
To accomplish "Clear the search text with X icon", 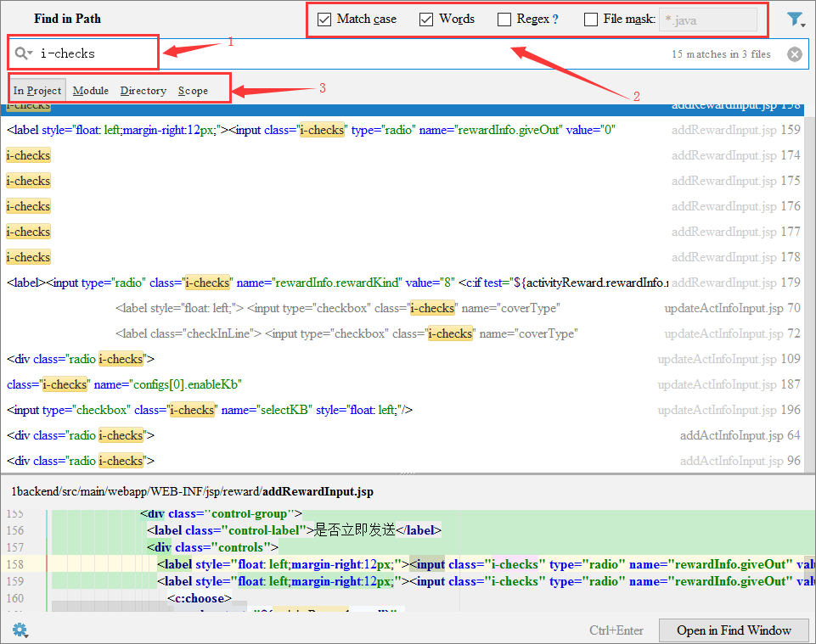I will coord(794,54).
